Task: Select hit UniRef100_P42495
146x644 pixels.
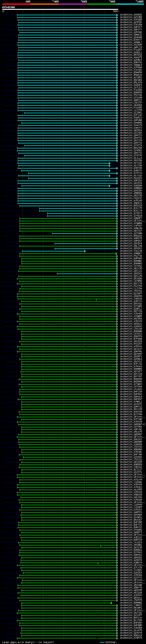Action: click(131, 45)
